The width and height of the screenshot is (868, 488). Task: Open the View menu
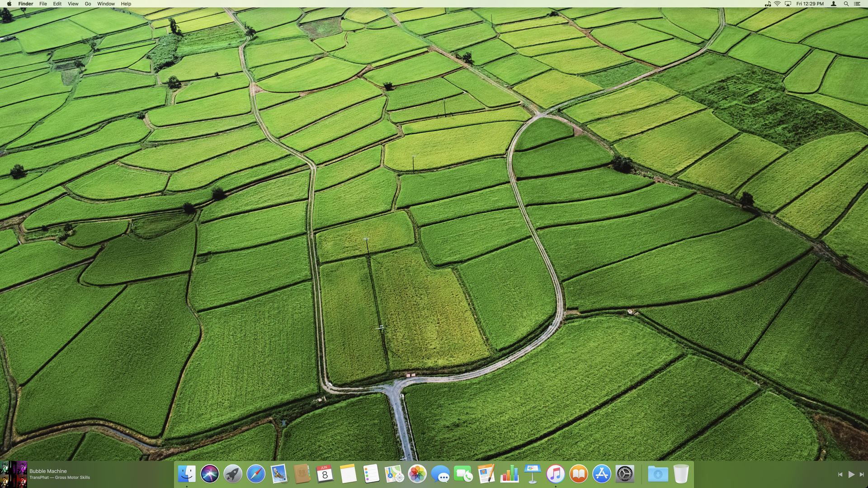[x=73, y=4]
